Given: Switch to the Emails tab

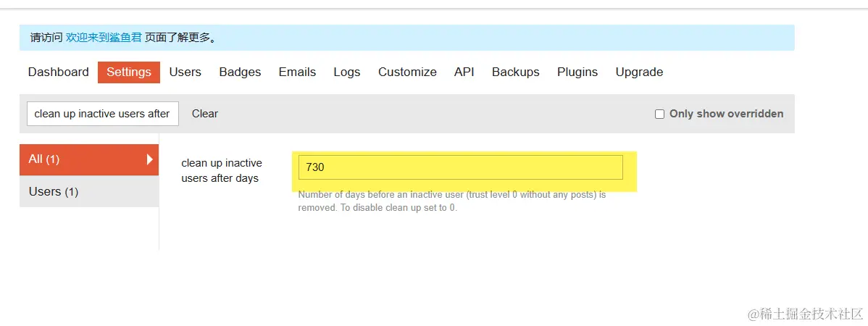Looking at the screenshot, I should (x=297, y=72).
